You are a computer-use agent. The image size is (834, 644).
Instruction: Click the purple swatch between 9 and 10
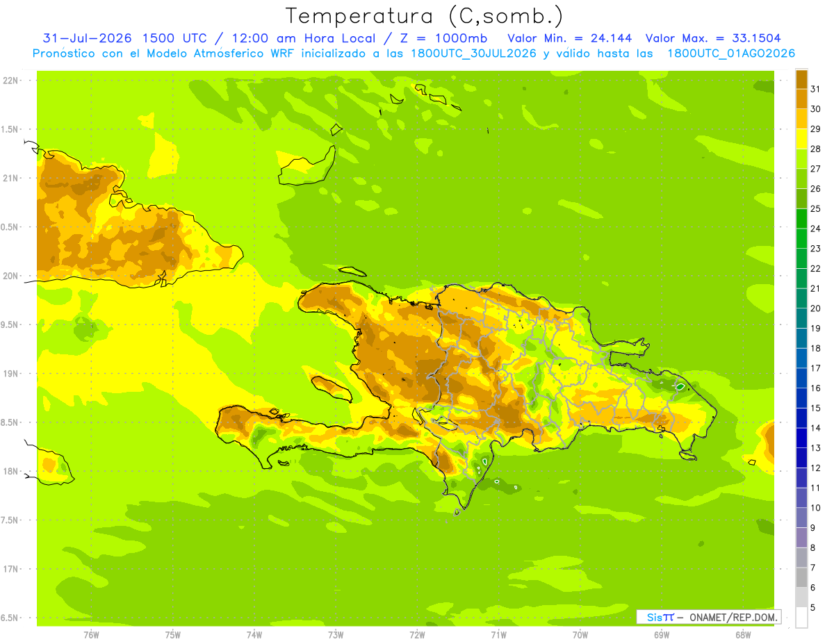tap(801, 518)
